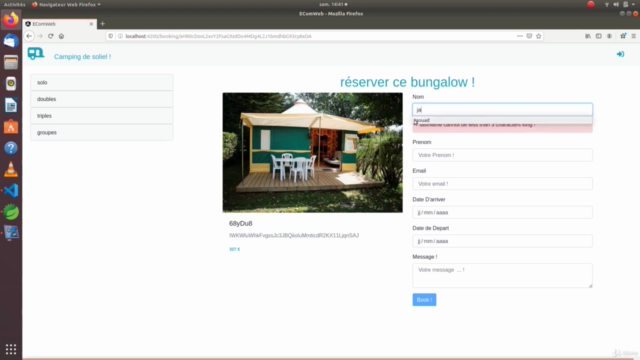Open the Firefox library icon
The height and width of the screenshot is (360, 640).
tap(588, 36)
